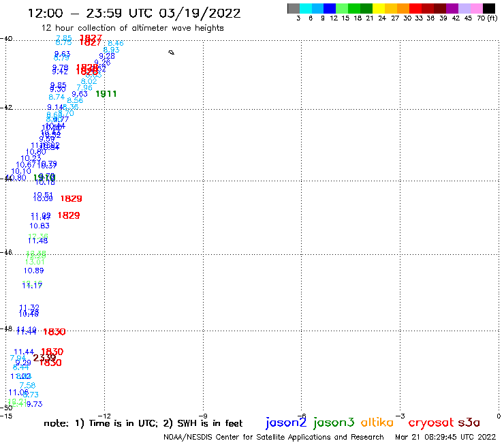The width and height of the screenshot is (504, 443).
Task: Select the wave height value 10.83
Action: (40, 226)
